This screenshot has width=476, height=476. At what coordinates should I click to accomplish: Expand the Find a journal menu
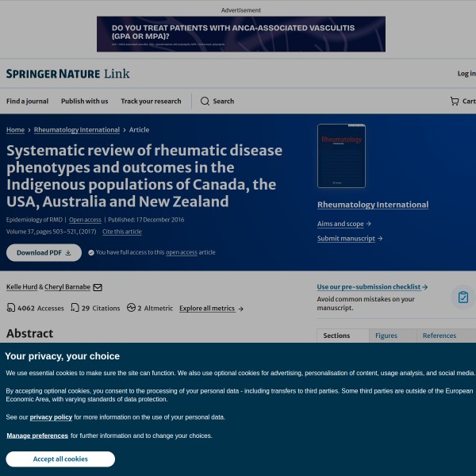point(27,102)
